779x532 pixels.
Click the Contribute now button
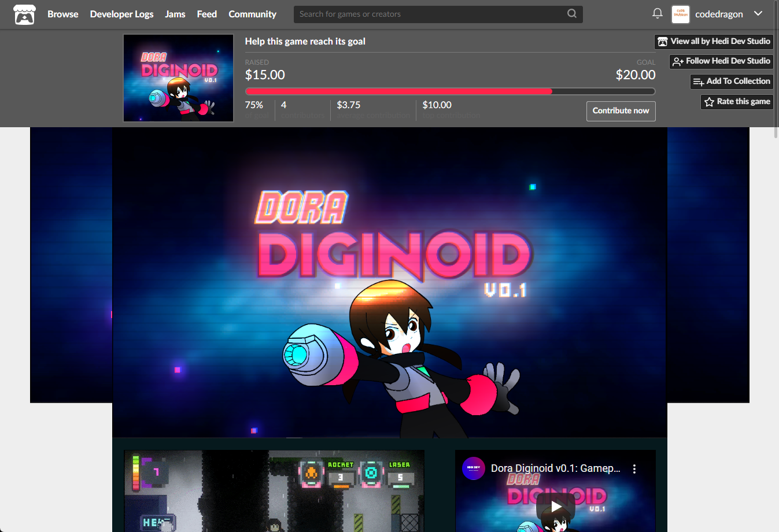[621, 111]
